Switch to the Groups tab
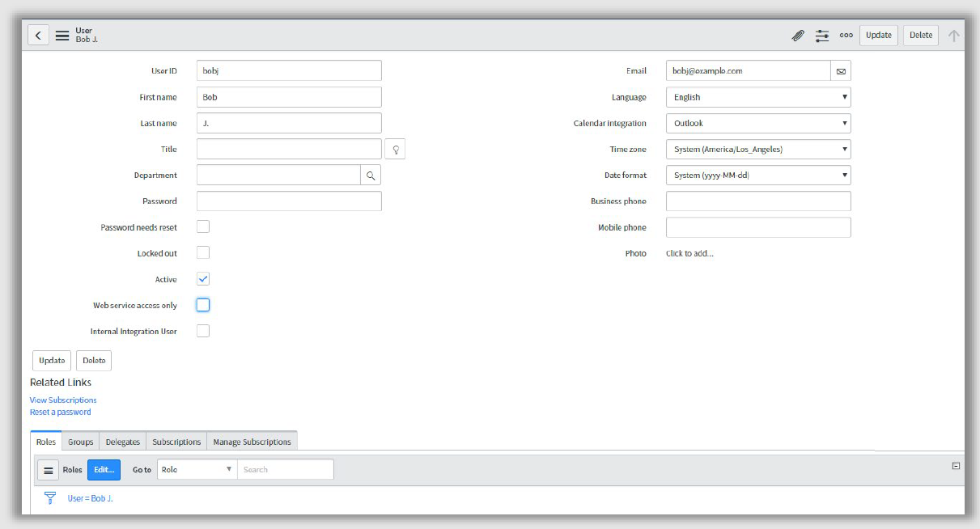Screen dimensions: 980x529 (79, 442)
